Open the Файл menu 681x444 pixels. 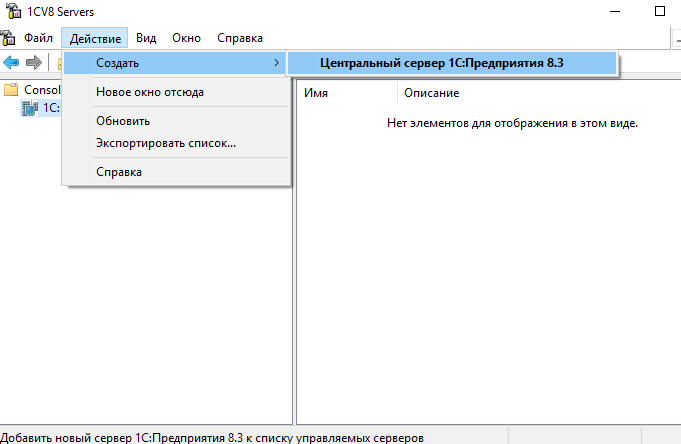pos(38,38)
